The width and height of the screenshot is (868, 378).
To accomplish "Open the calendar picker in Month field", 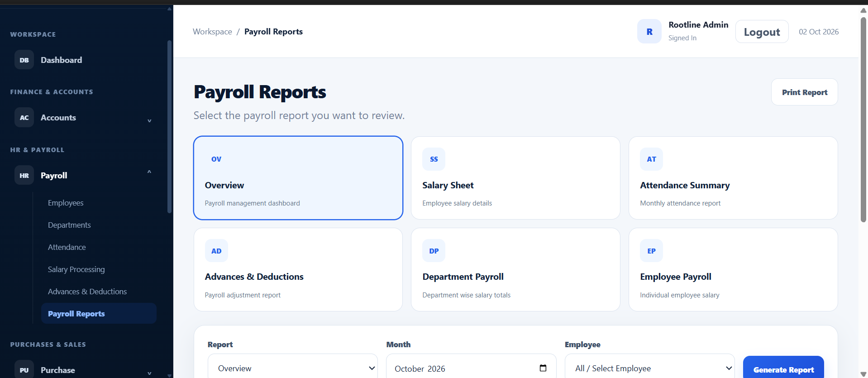I will (543, 368).
